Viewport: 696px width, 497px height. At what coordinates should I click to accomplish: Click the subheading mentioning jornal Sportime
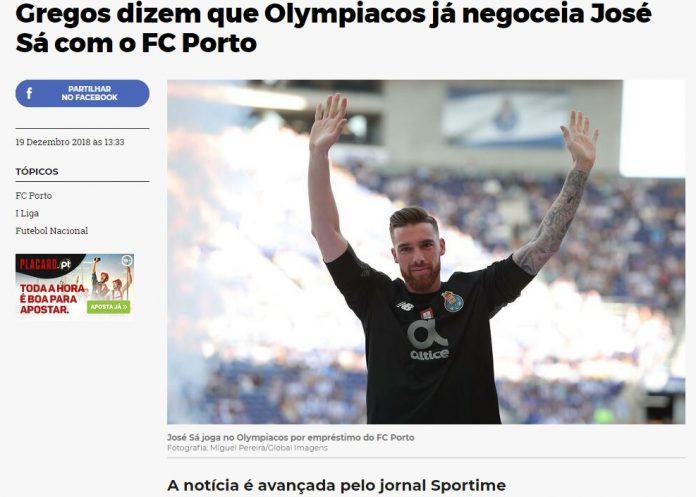point(336,485)
